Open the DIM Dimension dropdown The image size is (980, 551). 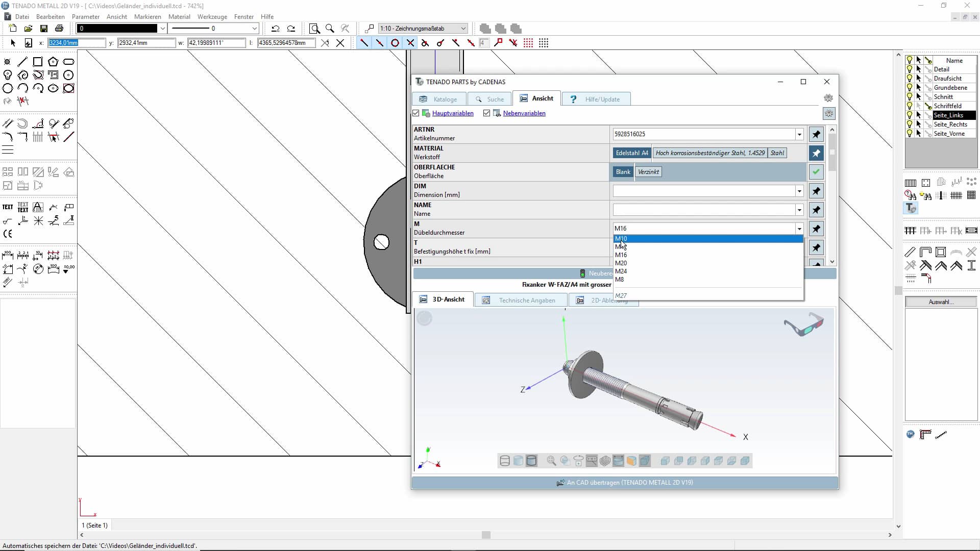pyautogui.click(x=799, y=191)
